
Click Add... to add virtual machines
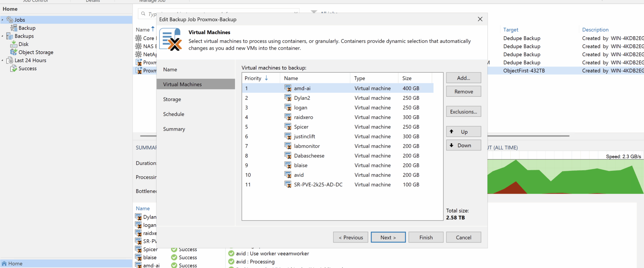(464, 78)
